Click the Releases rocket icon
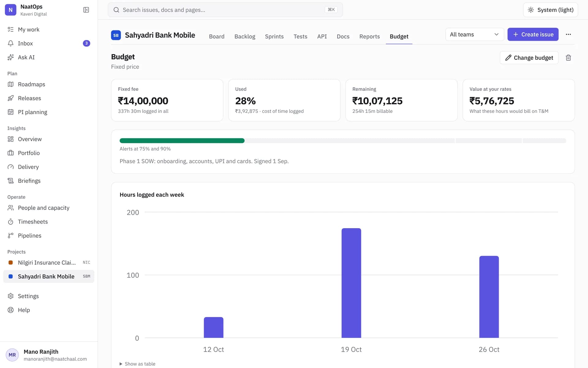 click(11, 98)
